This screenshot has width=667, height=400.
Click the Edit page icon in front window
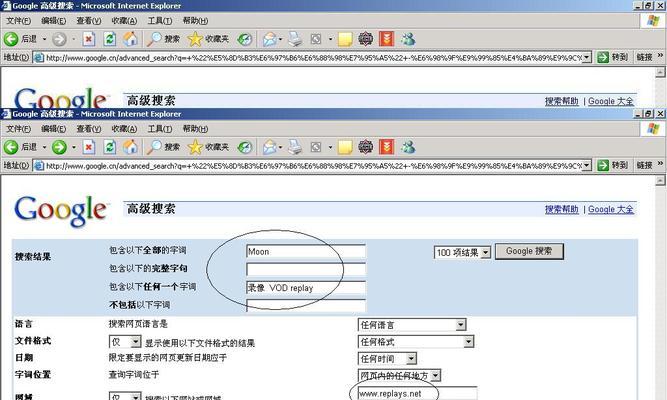(x=316, y=147)
